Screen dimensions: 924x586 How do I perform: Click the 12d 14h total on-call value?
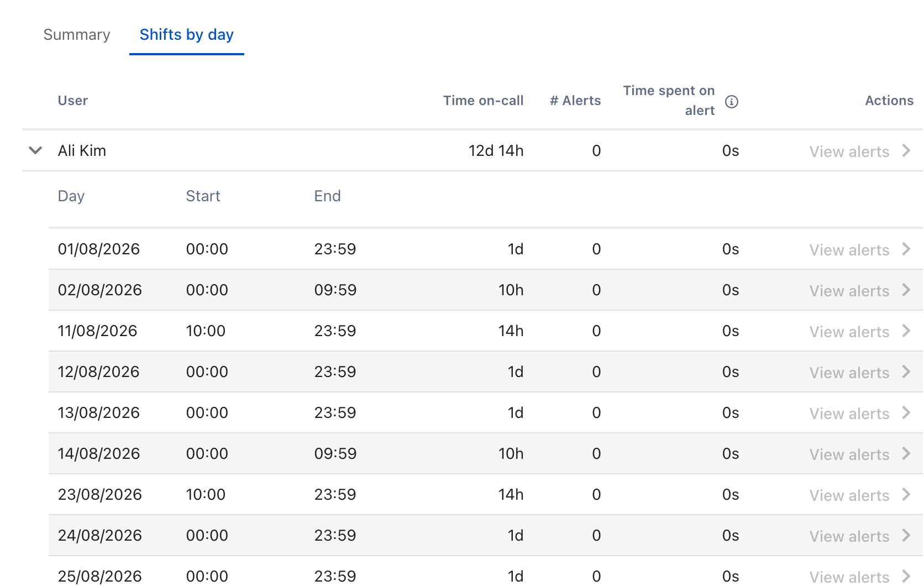click(496, 150)
